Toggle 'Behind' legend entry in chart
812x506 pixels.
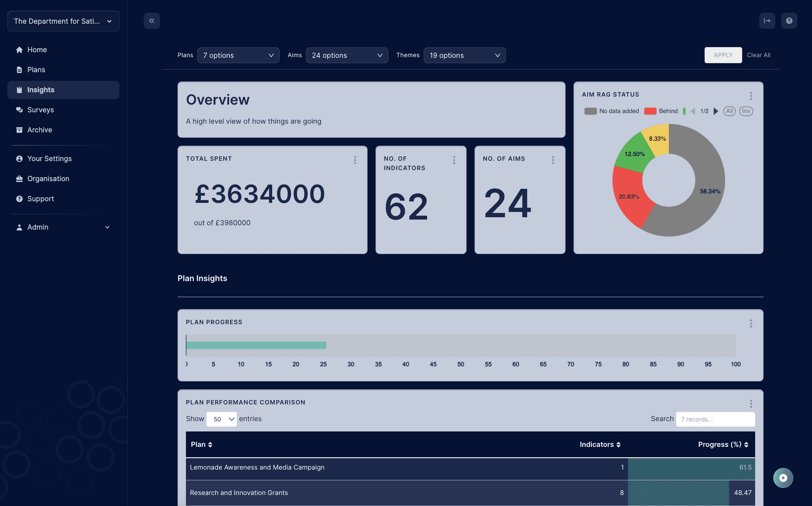click(x=661, y=111)
